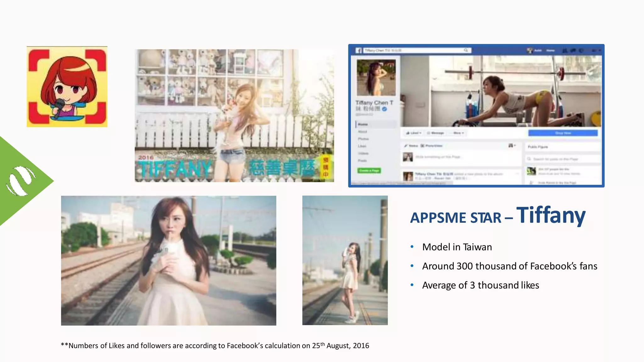
Task: Click the 2016 Tiffany calendar photo
Action: 234,116
